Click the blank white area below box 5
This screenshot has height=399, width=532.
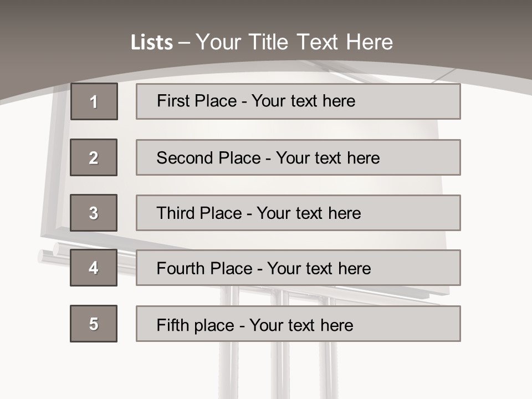(94, 371)
